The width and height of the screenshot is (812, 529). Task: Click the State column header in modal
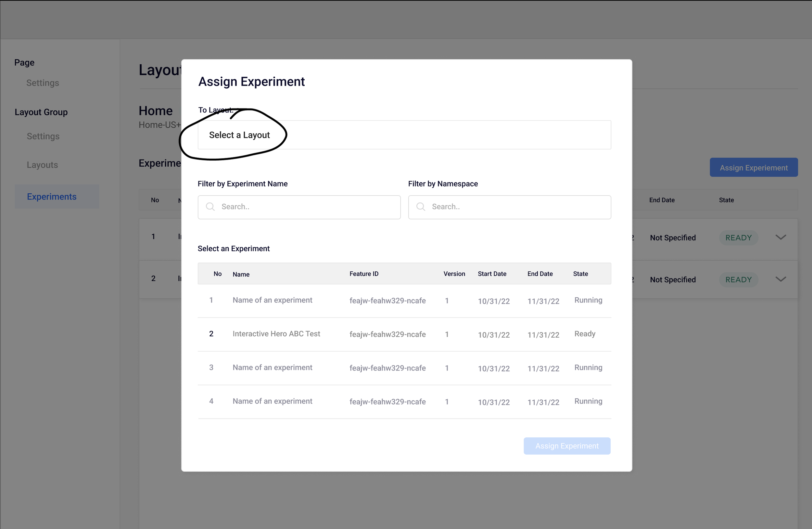(580, 274)
